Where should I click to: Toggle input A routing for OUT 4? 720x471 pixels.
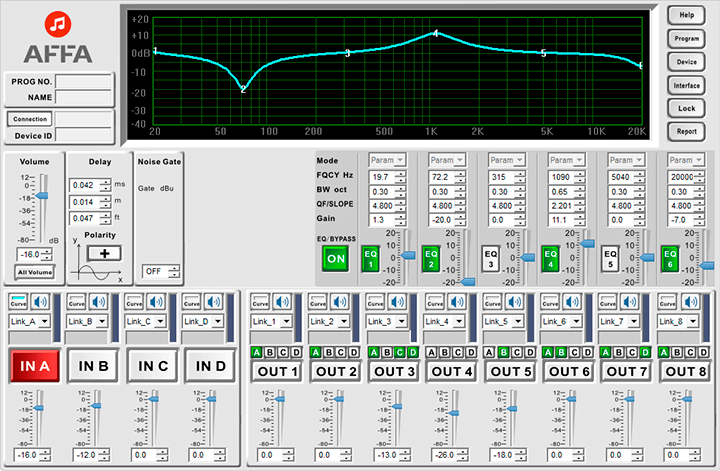coord(431,353)
